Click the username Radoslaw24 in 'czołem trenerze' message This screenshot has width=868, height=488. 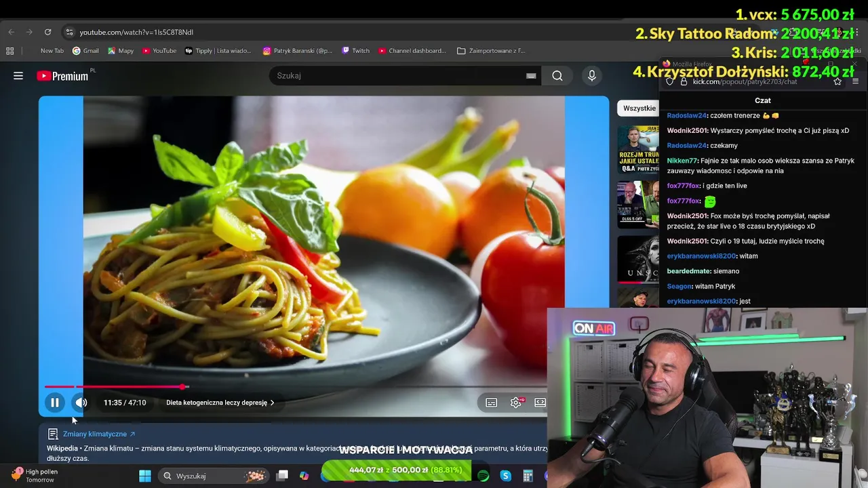(x=687, y=115)
